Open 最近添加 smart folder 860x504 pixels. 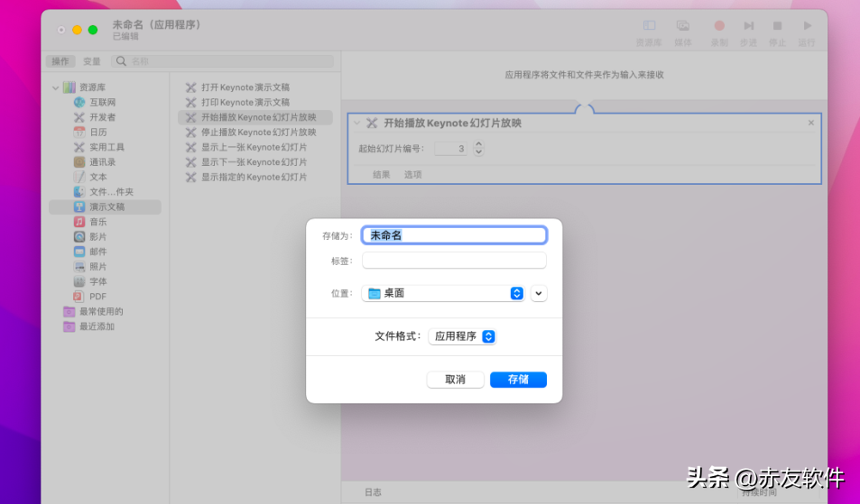88,326
